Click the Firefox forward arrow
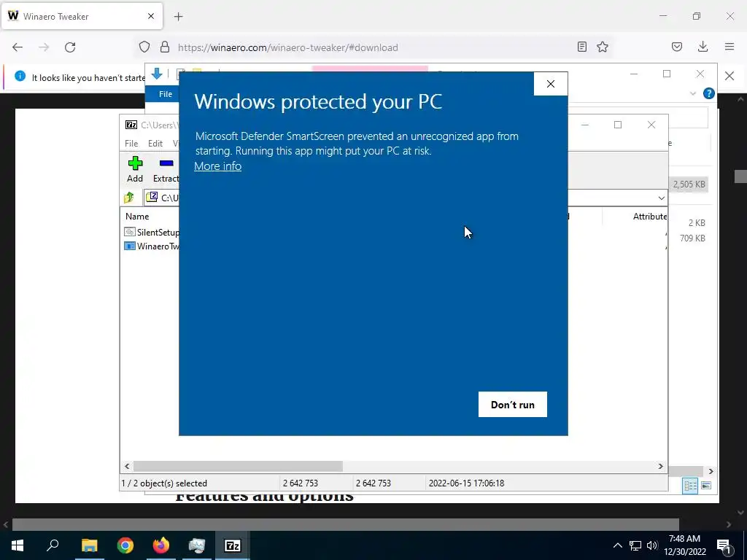This screenshot has width=747, height=560. (x=44, y=47)
